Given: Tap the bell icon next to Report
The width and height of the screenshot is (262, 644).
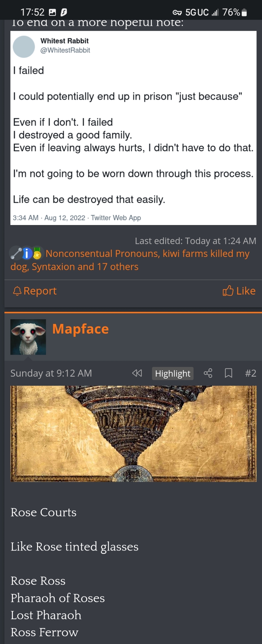Looking at the screenshot, I should click(17, 291).
